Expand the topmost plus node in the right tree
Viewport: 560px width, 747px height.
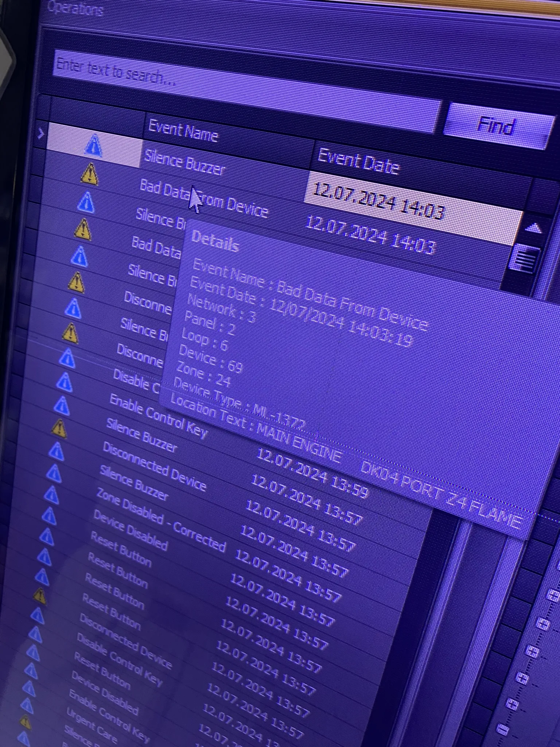(x=553, y=595)
